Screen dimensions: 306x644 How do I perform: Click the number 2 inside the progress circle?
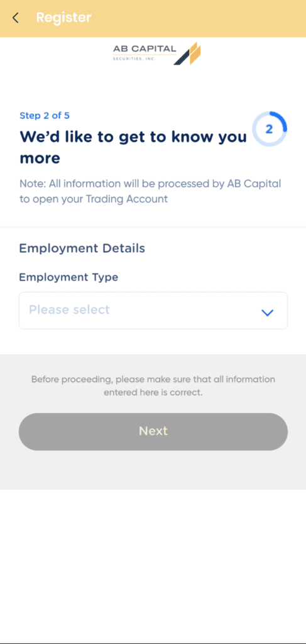[269, 130]
